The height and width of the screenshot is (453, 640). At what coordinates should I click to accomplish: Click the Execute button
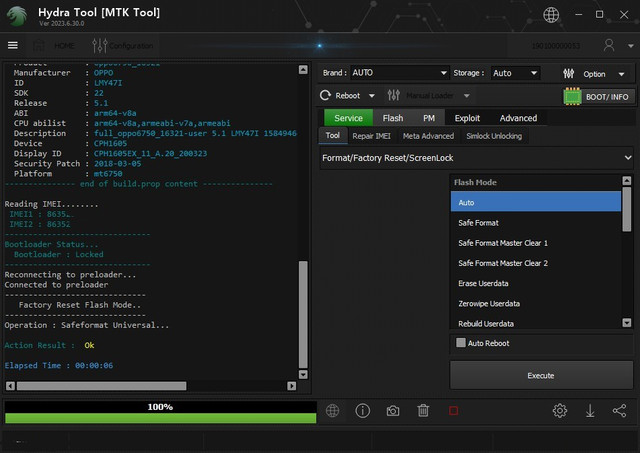coord(541,375)
